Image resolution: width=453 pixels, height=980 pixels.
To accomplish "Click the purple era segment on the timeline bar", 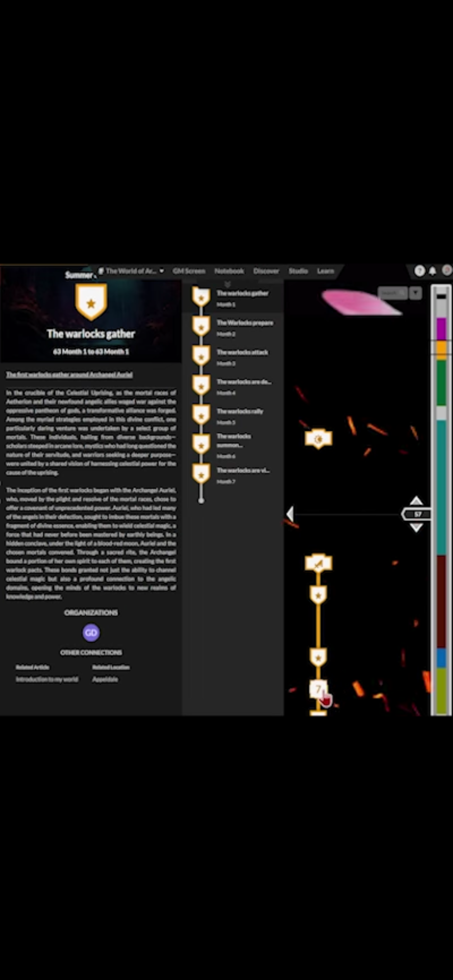I will point(441,329).
